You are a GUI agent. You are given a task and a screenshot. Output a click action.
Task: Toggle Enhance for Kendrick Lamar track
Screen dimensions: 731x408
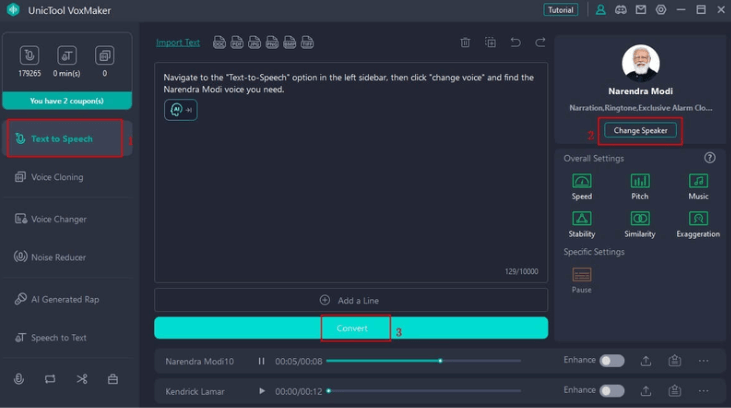pyautogui.click(x=611, y=391)
